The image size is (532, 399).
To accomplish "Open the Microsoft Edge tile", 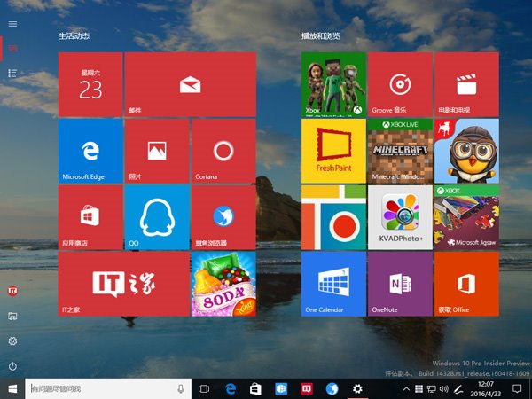I will pyautogui.click(x=90, y=152).
